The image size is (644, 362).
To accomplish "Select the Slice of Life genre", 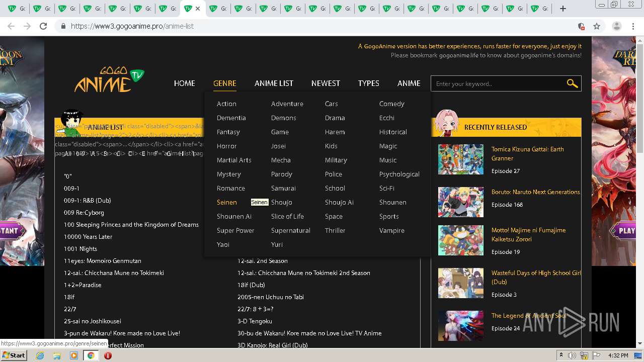I will pos(287,216).
